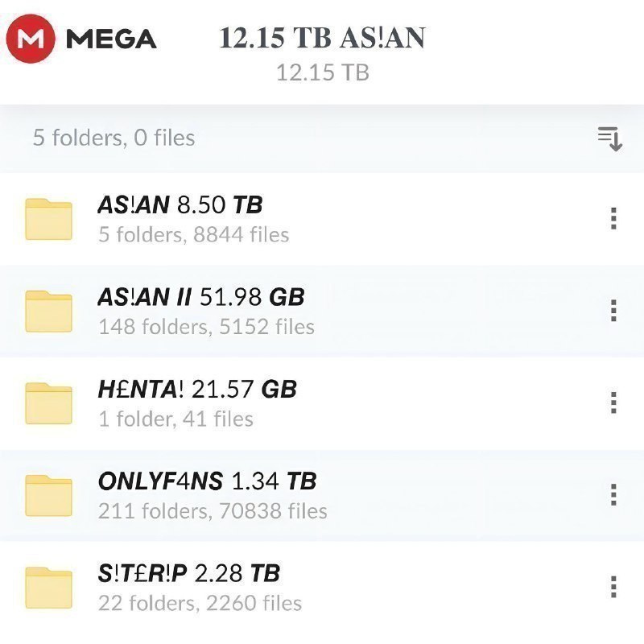Click the folder icon for the 21.57 GB item
The image size is (644, 644).
point(48,403)
